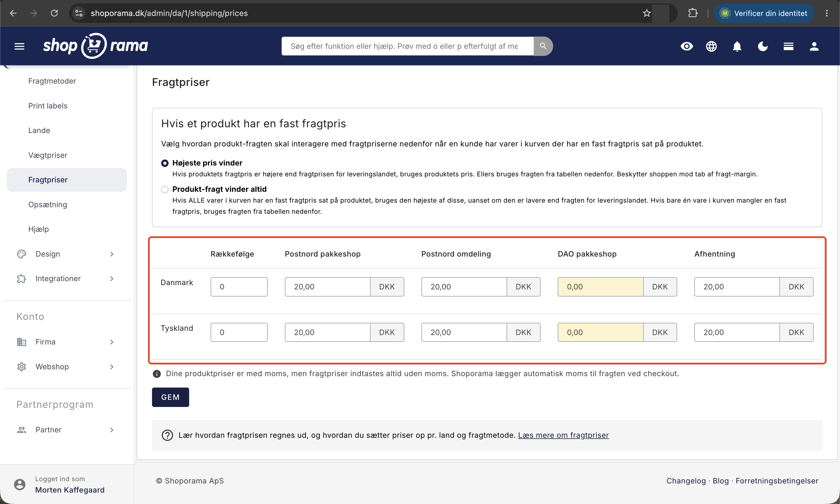
Task: Click the search magnifier button
Action: (543, 46)
